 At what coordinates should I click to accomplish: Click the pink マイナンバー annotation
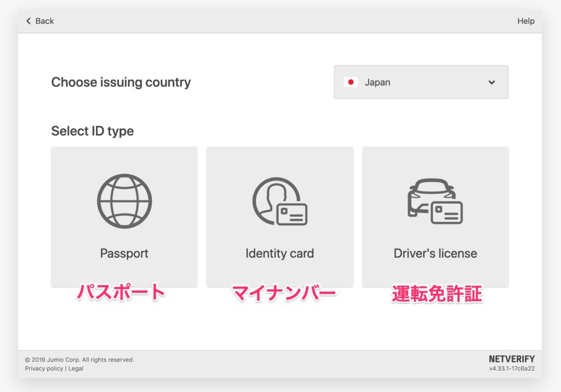283,293
